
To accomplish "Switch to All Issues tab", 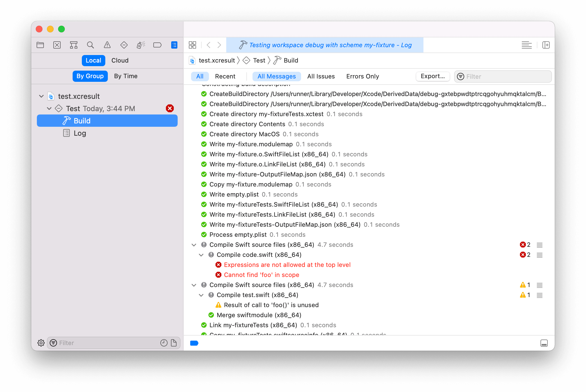I will (321, 77).
